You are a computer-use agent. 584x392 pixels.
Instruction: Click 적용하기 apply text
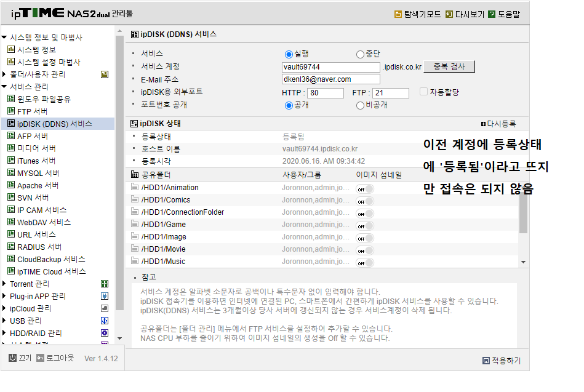click(x=506, y=361)
